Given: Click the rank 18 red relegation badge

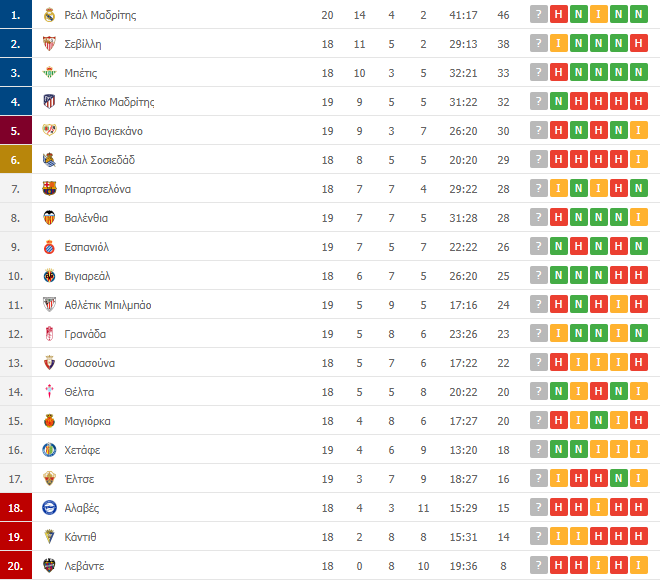Looking at the screenshot, I should (16, 508).
